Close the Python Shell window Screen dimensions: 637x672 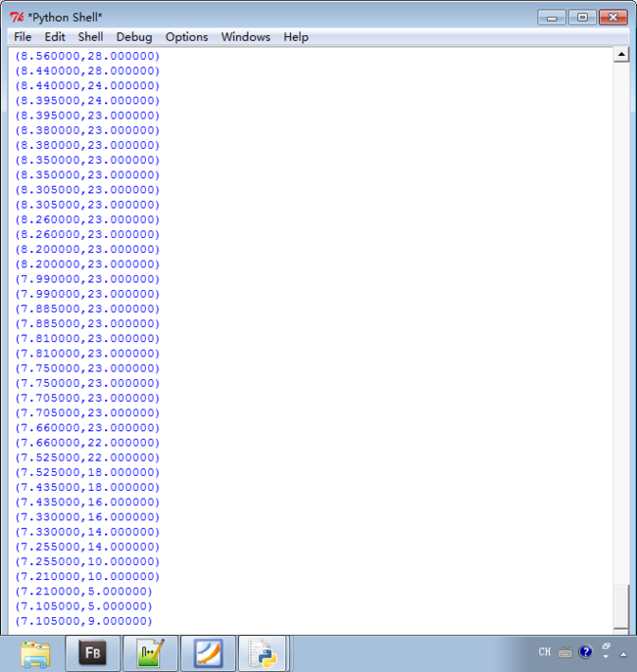[613, 18]
